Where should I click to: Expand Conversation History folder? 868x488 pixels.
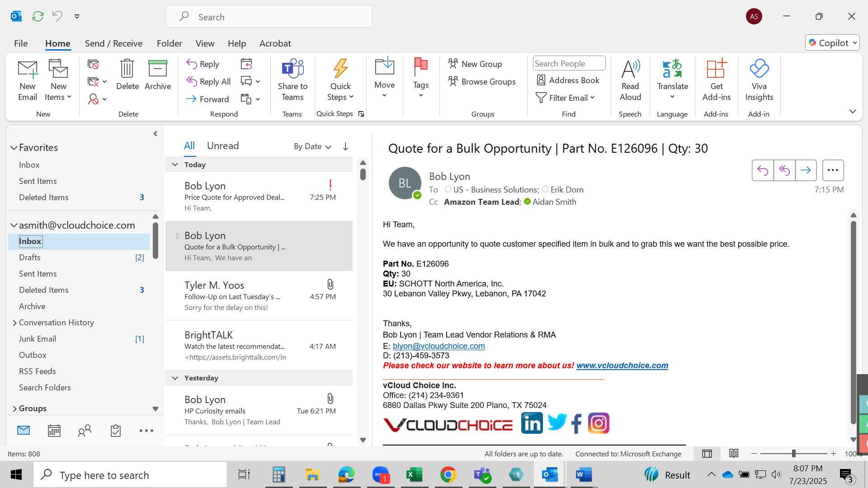click(14, 323)
